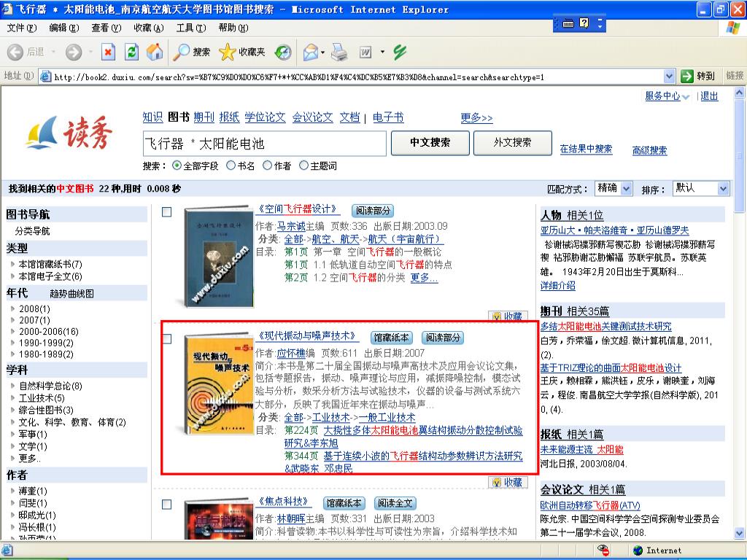The width and height of the screenshot is (747, 560).
Task: Open the 高级搜索 link
Action: click(x=649, y=150)
